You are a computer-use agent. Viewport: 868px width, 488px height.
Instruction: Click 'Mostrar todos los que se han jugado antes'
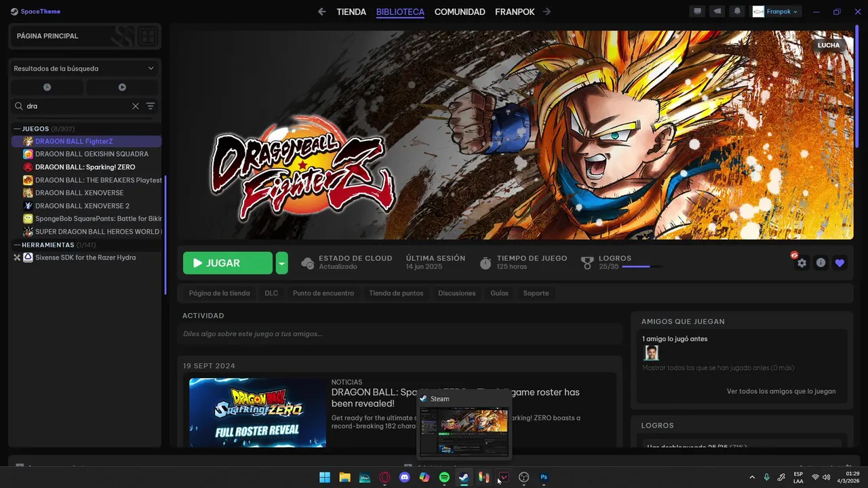pos(718,368)
